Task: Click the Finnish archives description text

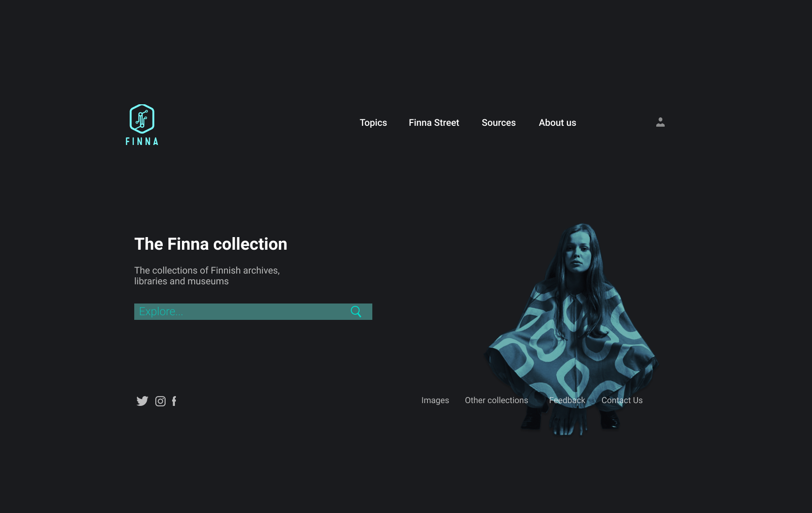Action: coord(207,276)
